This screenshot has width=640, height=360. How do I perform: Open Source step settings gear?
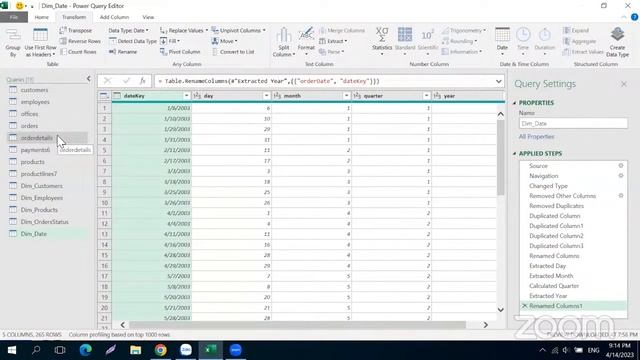point(621,166)
